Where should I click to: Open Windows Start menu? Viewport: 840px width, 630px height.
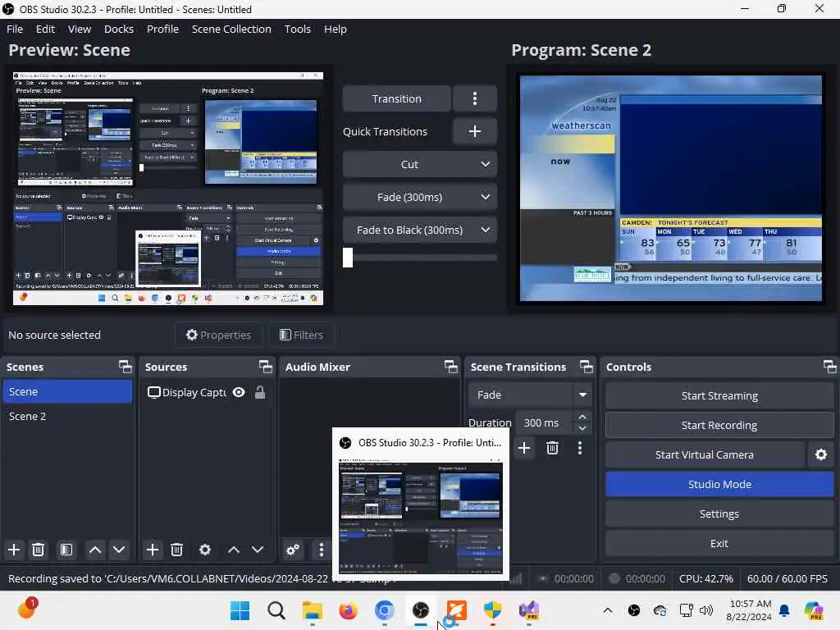click(x=240, y=610)
